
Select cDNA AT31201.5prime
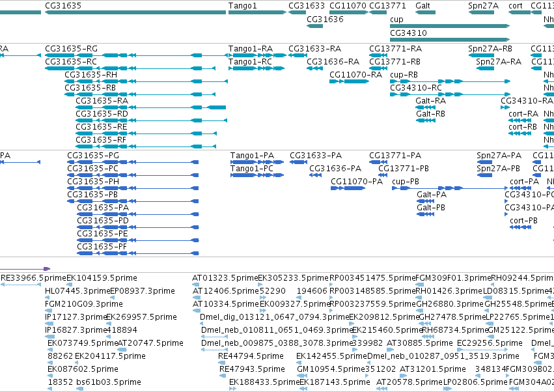(x=432, y=369)
